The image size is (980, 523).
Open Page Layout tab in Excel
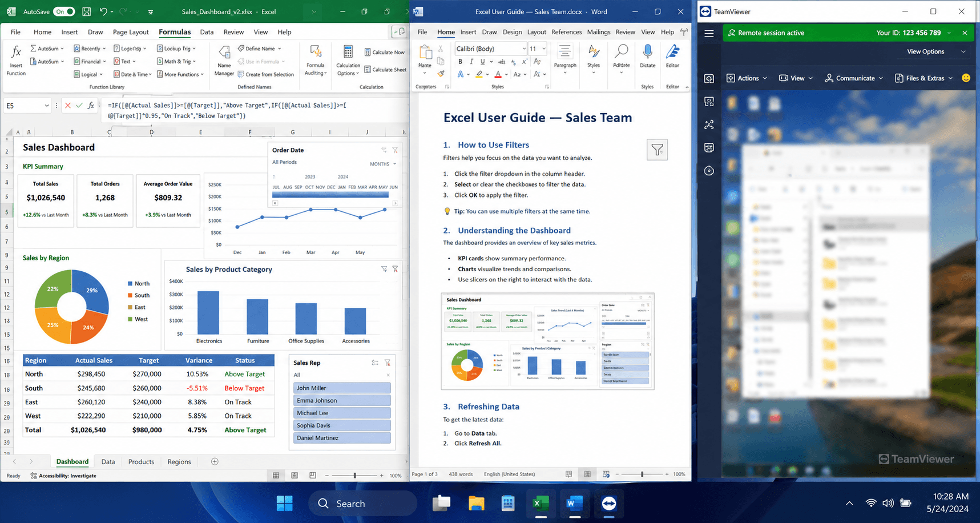[x=131, y=32]
